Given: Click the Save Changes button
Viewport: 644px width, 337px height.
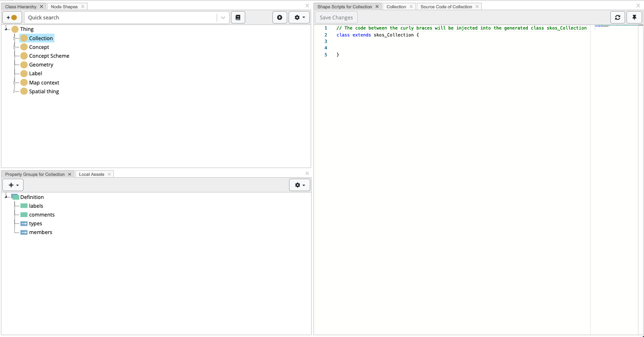Looking at the screenshot, I should (336, 17).
